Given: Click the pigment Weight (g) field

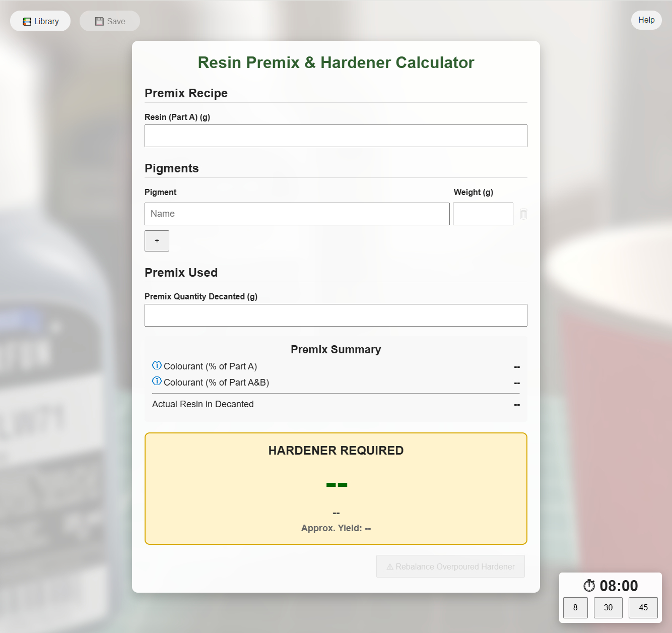Looking at the screenshot, I should tap(483, 214).
